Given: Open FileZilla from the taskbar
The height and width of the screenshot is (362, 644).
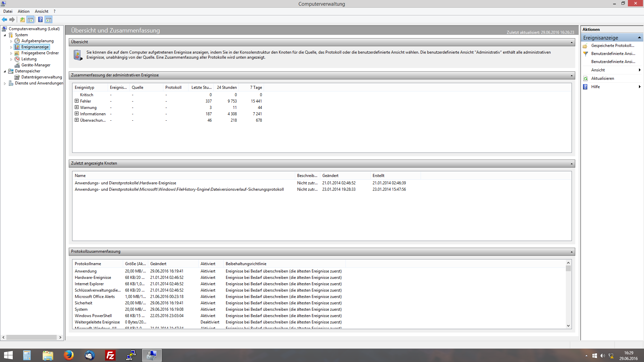Looking at the screenshot, I should pos(110,355).
